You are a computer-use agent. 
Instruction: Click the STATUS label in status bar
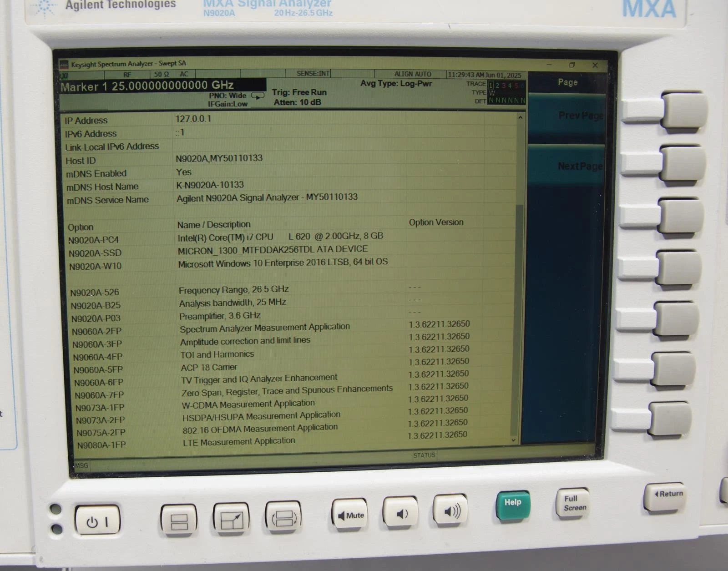click(x=425, y=455)
